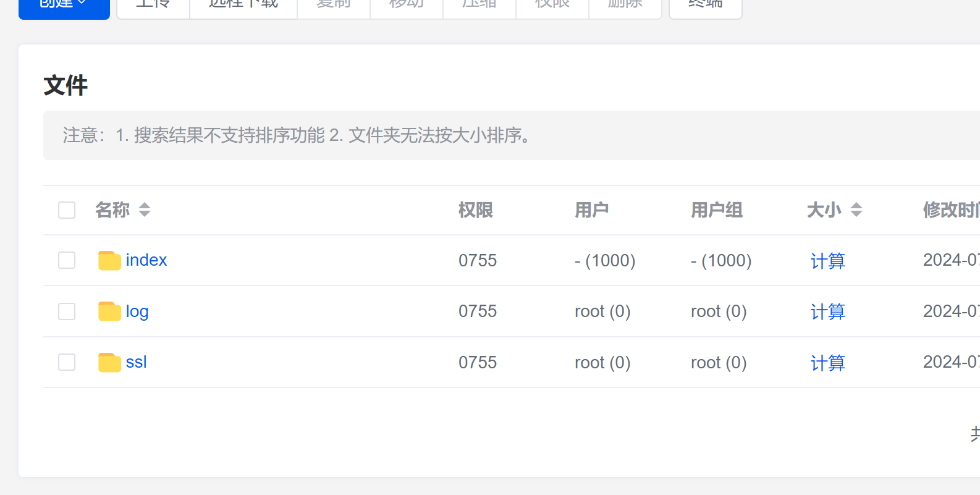
Task: Click the index folder icon
Action: (109, 261)
